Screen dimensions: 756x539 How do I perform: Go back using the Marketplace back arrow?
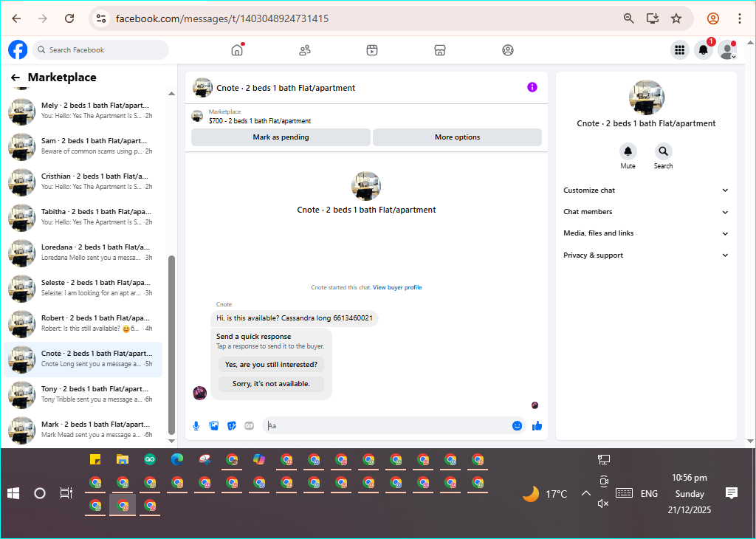[16, 78]
